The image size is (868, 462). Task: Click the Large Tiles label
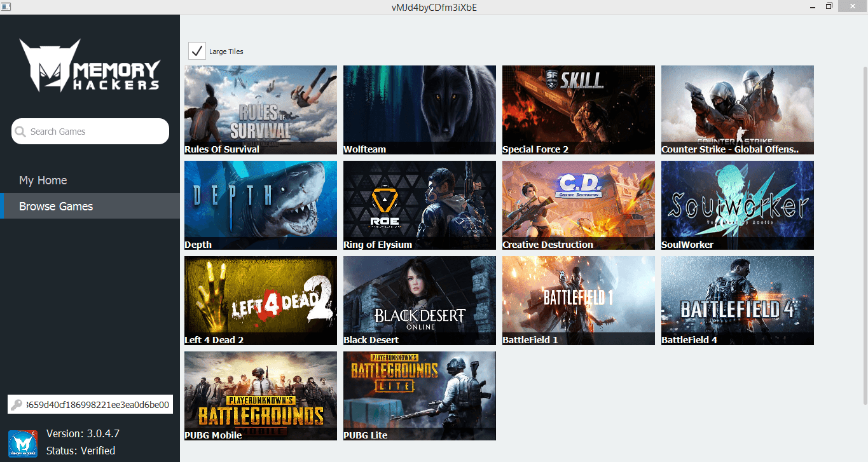[x=226, y=51]
